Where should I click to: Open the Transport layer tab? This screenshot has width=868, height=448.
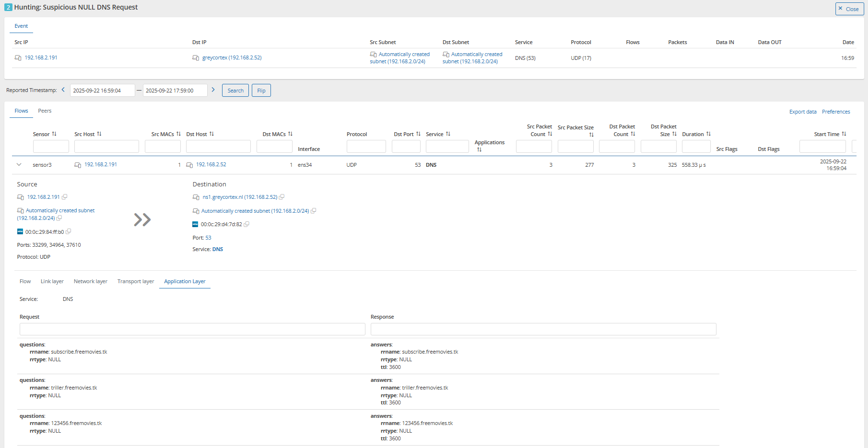136,281
